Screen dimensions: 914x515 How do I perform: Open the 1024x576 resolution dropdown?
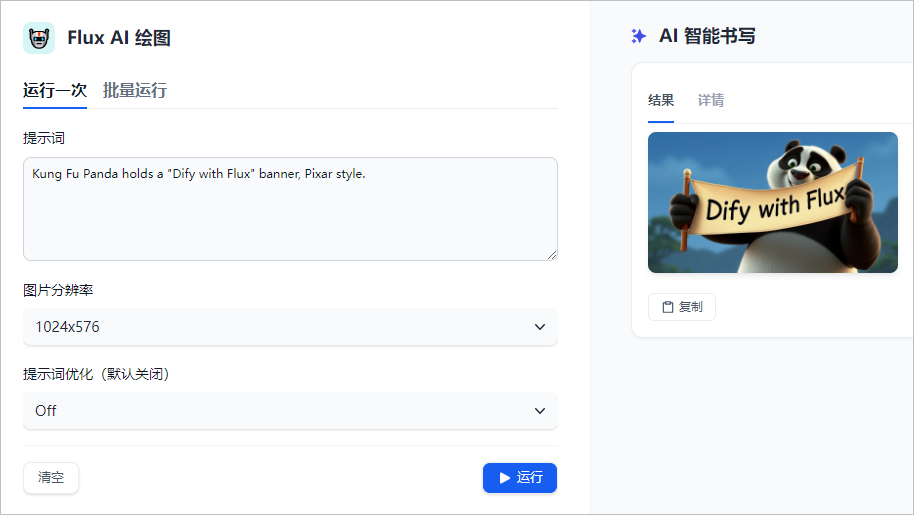(290, 327)
